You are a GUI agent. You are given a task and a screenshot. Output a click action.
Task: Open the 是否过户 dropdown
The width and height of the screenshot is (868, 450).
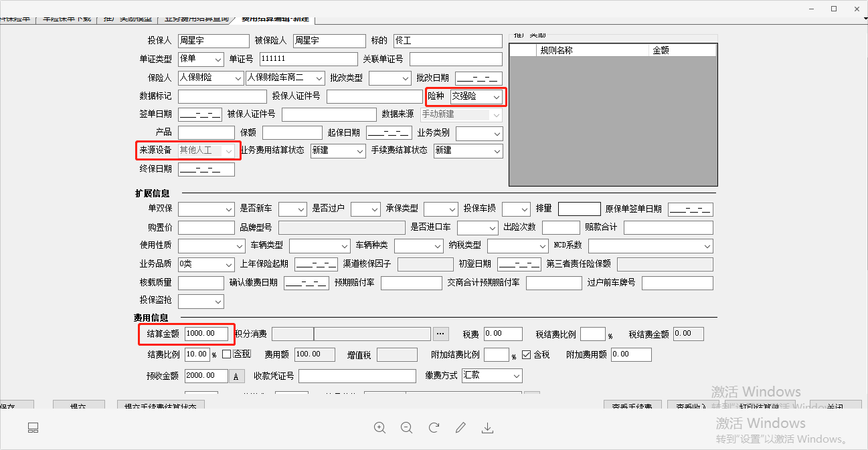[365, 209]
